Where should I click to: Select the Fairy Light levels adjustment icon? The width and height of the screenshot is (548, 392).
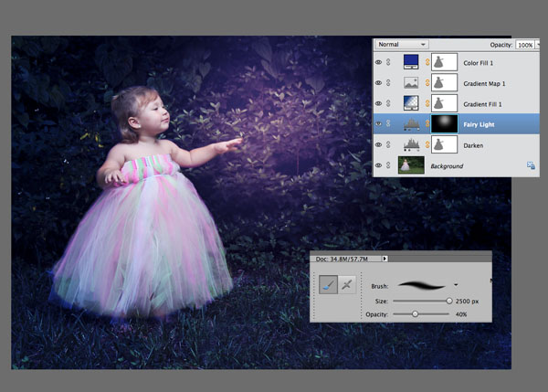[x=411, y=124]
